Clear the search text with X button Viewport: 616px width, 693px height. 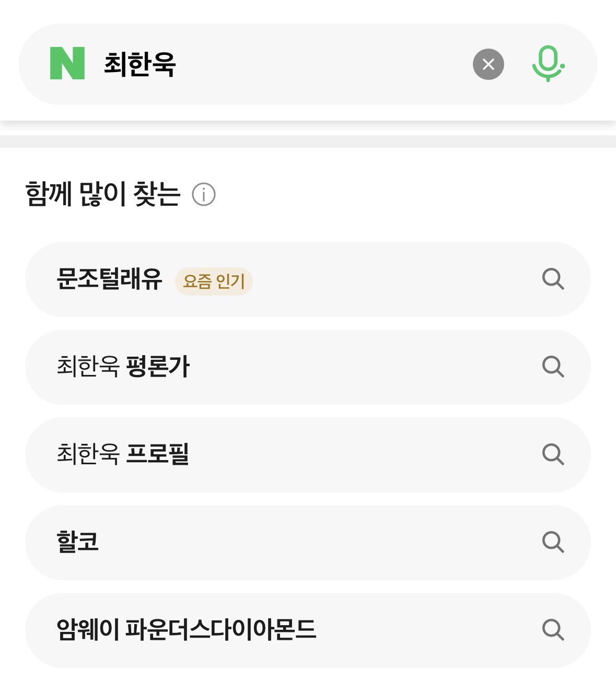coord(488,64)
